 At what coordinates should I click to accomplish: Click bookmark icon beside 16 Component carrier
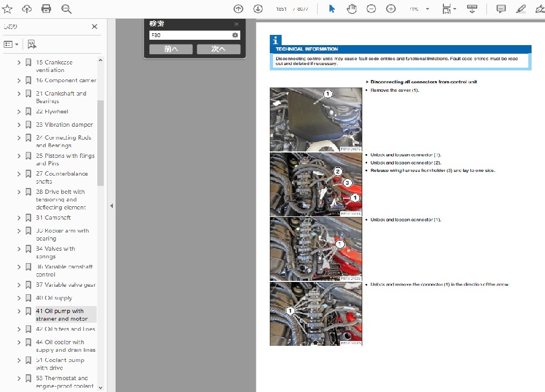pos(28,81)
